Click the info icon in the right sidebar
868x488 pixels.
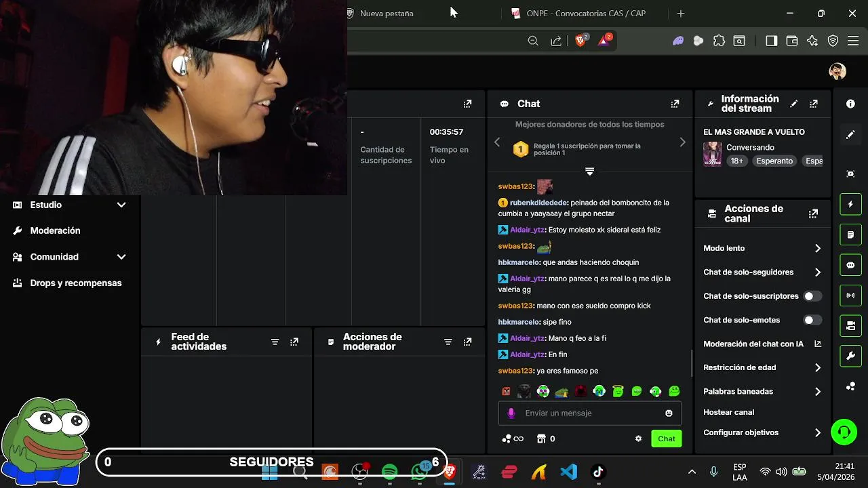[x=850, y=104]
